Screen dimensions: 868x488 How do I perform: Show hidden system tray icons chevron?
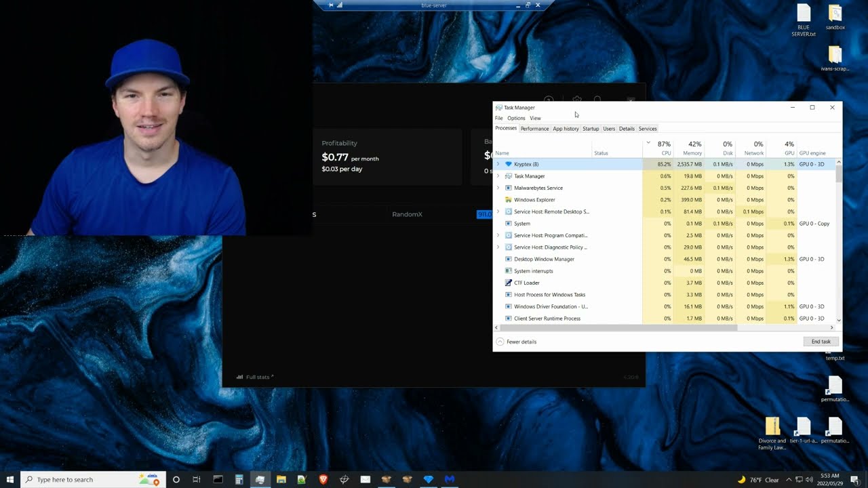click(789, 480)
